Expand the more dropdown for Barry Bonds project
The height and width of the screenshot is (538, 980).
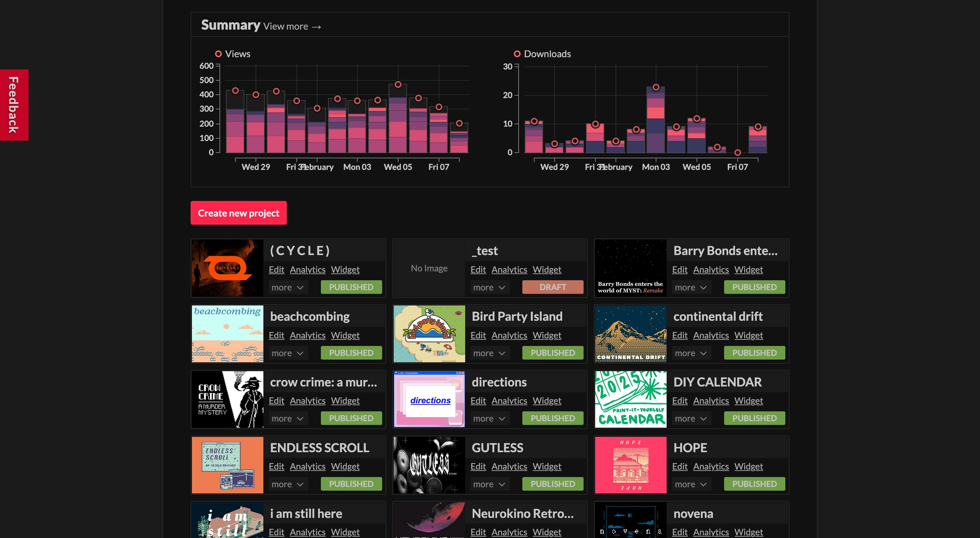[x=691, y=287]
